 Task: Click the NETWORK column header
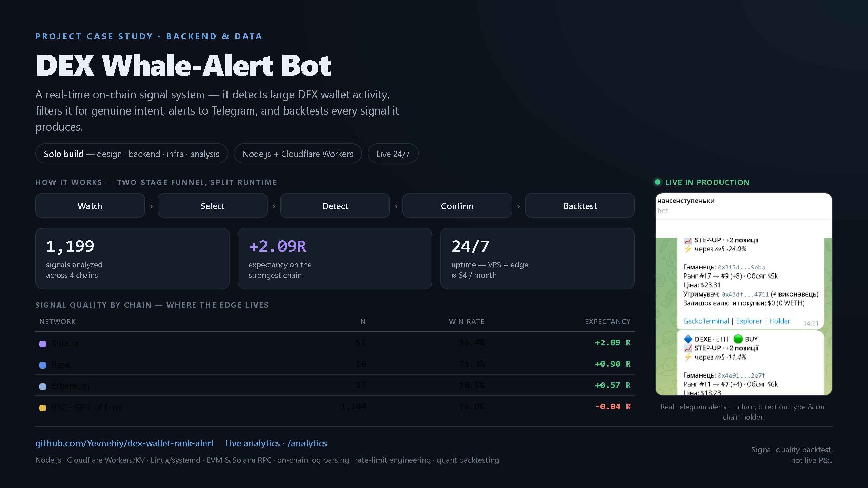(58, 321)
